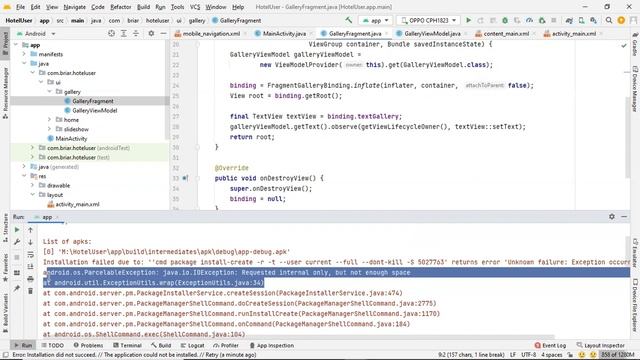Expand the slideshow package
The height and width of the screenshot is (360, 640).
(49, 129)
